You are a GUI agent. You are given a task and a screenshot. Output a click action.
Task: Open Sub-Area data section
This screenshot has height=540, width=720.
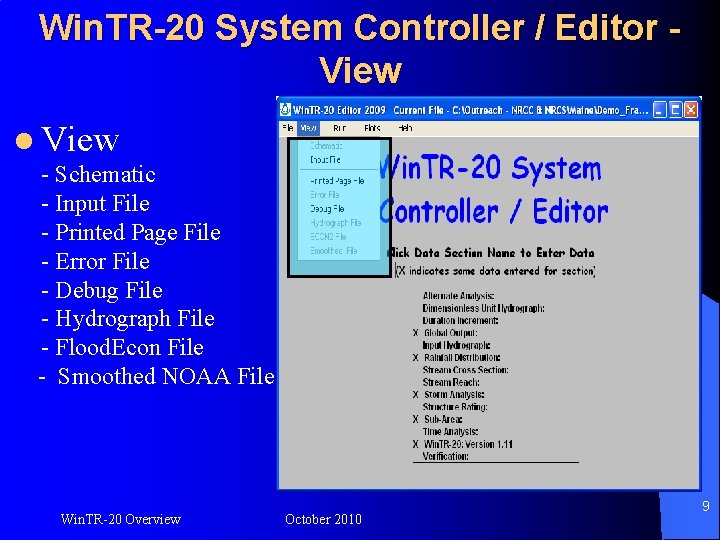(x=443, y=420)
